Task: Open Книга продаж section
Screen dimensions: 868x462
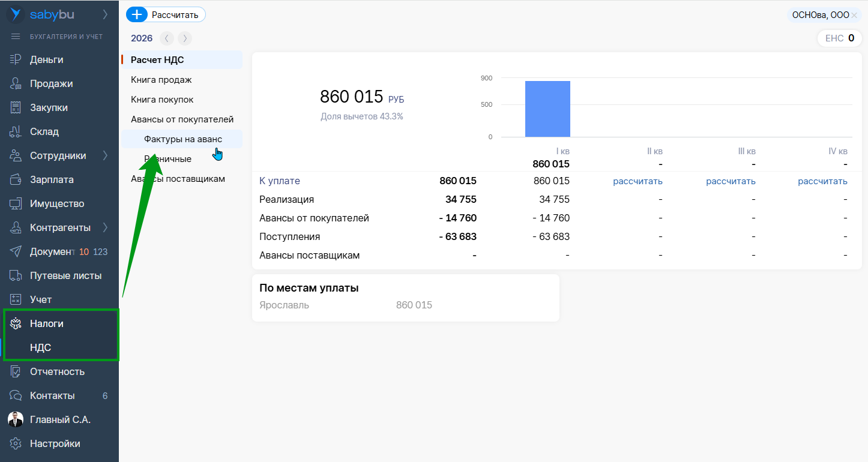Action: [x=161, y=80]
